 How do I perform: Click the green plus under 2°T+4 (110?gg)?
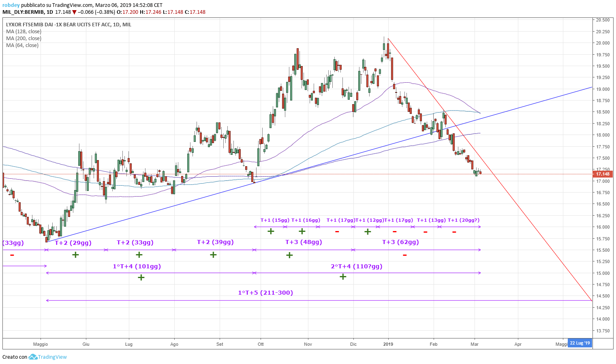(343, 277)
